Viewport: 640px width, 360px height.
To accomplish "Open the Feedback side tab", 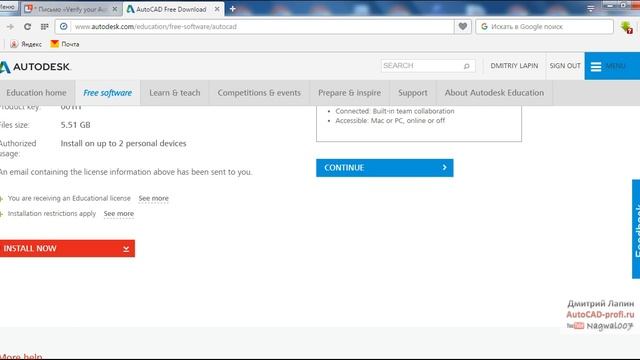I will click(x=636, y=229).
